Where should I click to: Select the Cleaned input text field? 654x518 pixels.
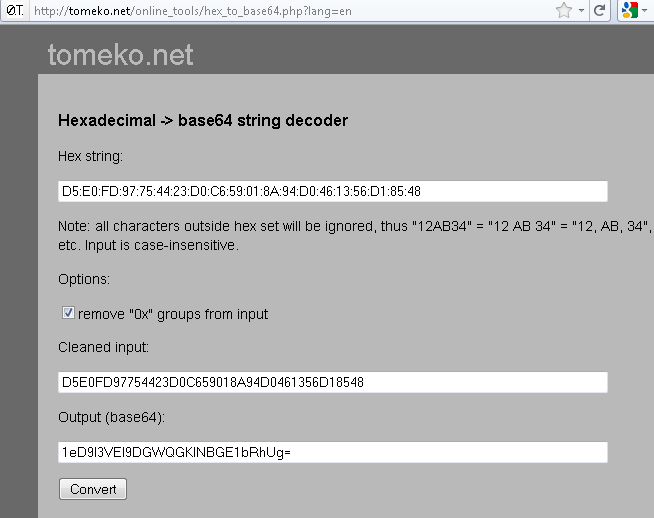(333, 382)
